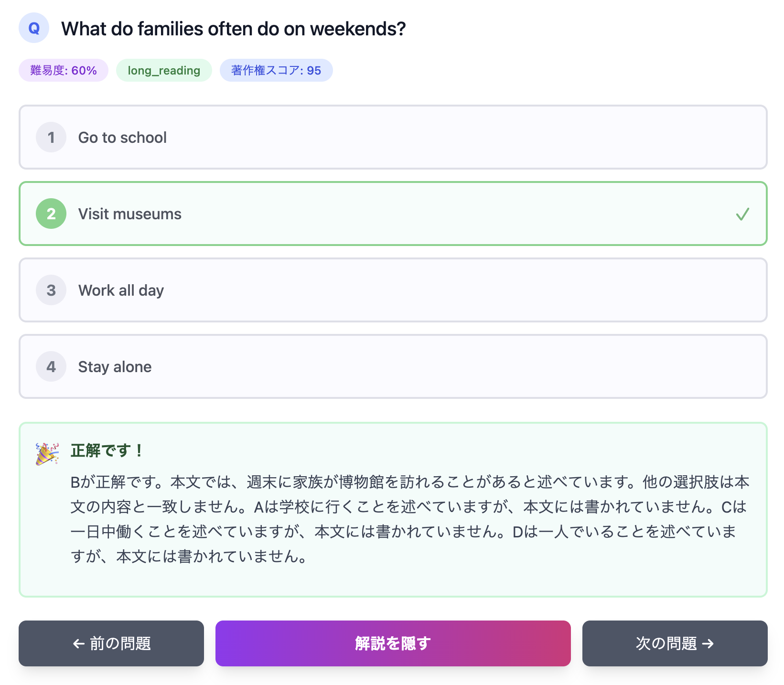
Task: Click the number 4 circle icon
Action: pyautogui.click(x=51, y=366)
